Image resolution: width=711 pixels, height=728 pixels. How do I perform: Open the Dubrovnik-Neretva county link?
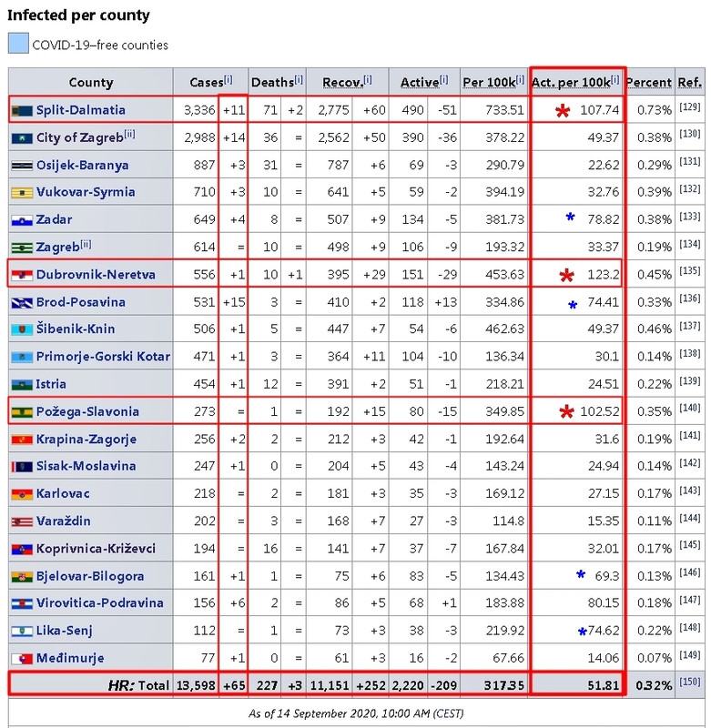[96, 275]
